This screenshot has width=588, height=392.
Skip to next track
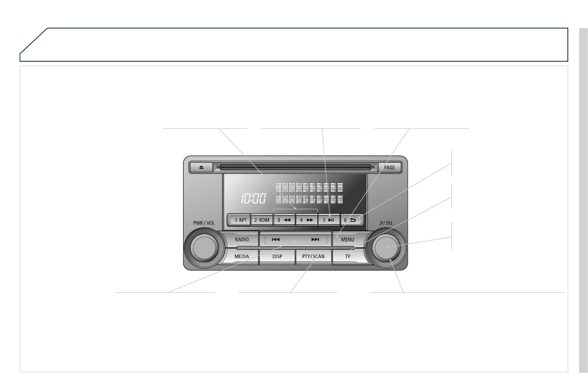tap(315, 239)
